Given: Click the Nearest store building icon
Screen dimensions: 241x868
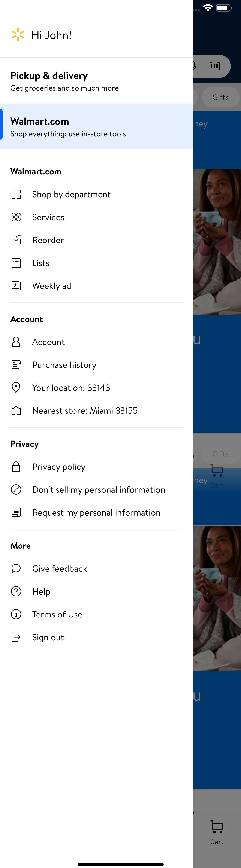Looking at the screenshot, I should [16, 410].
